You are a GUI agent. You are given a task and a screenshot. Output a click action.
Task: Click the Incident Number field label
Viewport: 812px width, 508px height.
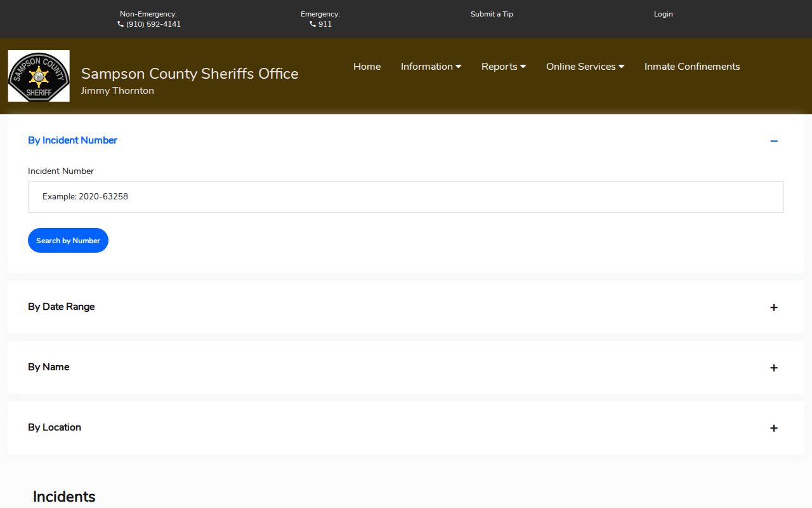click(61, 171)
